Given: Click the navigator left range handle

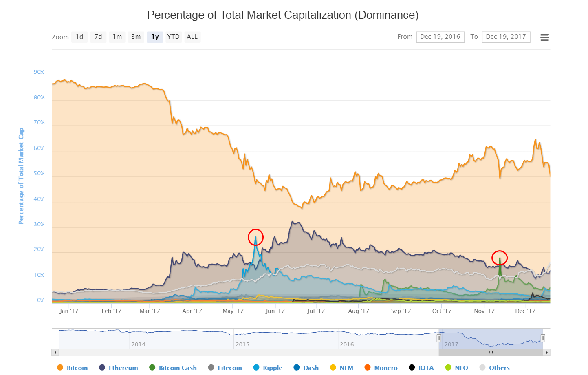Looking at the screenshot, I should click(x=439, y=338).
